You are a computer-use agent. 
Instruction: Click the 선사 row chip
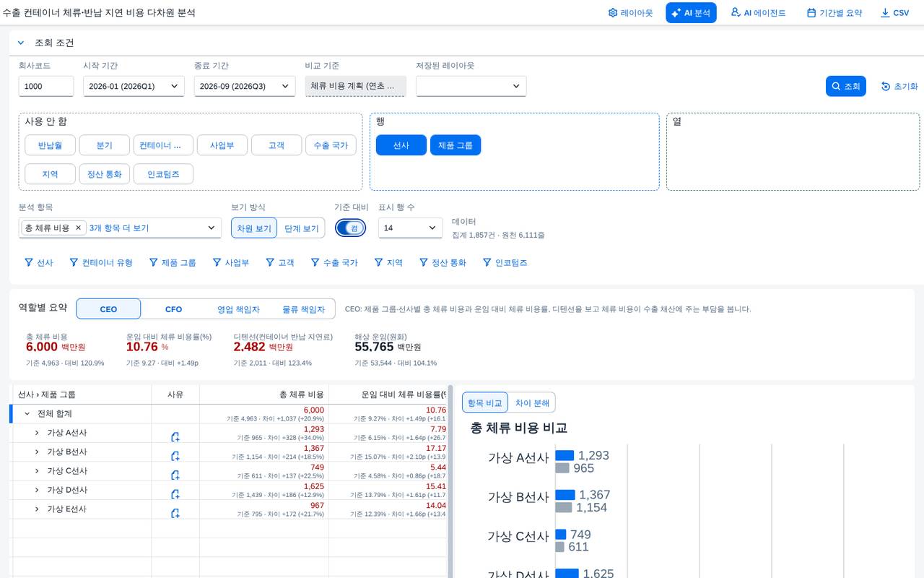pyautogui.click(x=401, y=145)
